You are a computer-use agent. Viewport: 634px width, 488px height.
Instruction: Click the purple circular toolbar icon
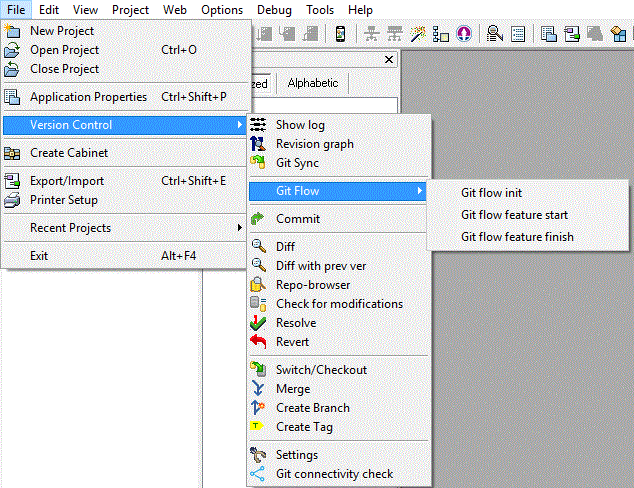pos(464,34)
